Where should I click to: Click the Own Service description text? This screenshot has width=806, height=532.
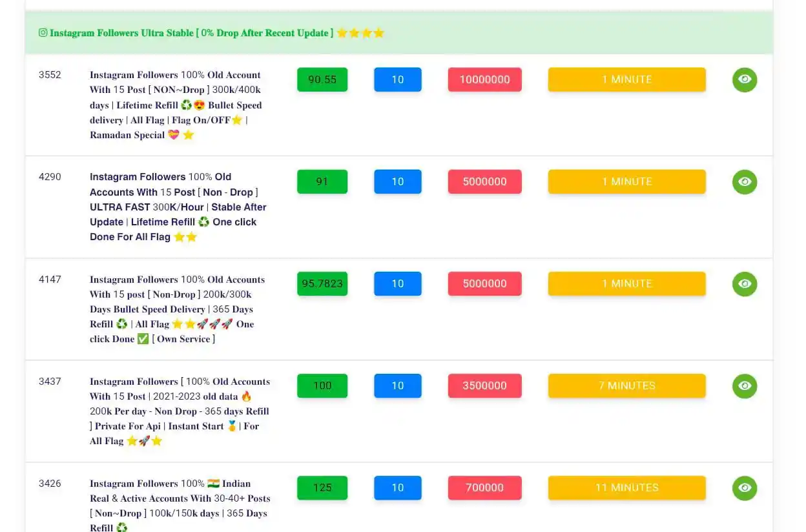[x=178, y=309]
